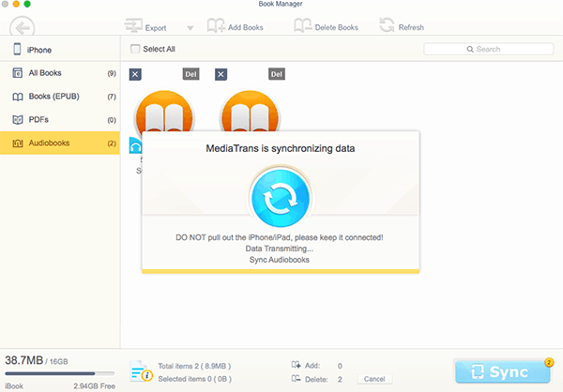Click the sync progress bar

point(281,271)
